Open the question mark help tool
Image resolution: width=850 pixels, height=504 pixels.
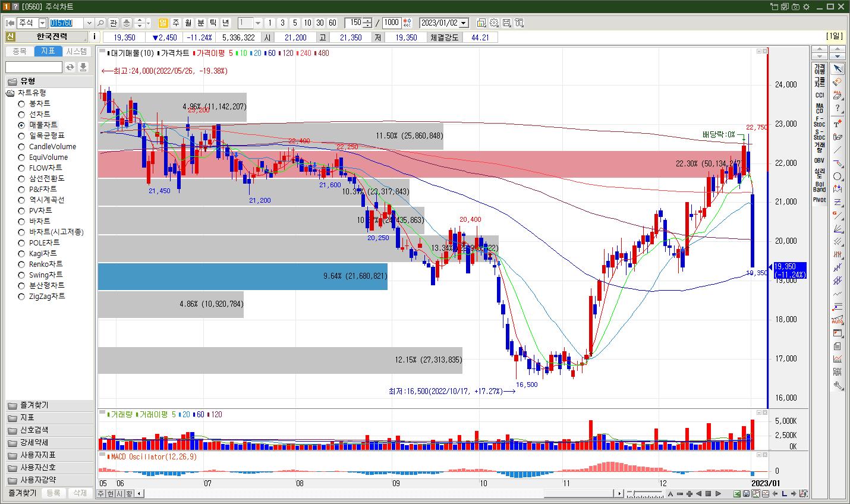pos(838,108)
